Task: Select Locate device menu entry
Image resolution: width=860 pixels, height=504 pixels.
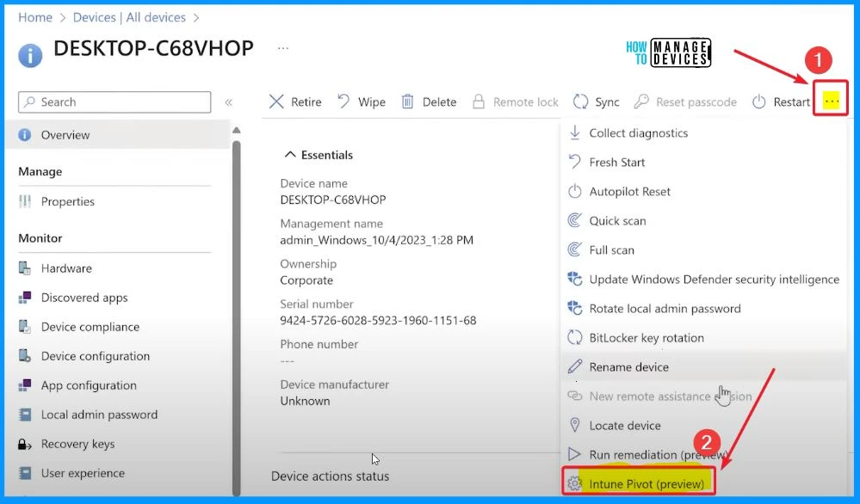Action: [x=625, y=425]
